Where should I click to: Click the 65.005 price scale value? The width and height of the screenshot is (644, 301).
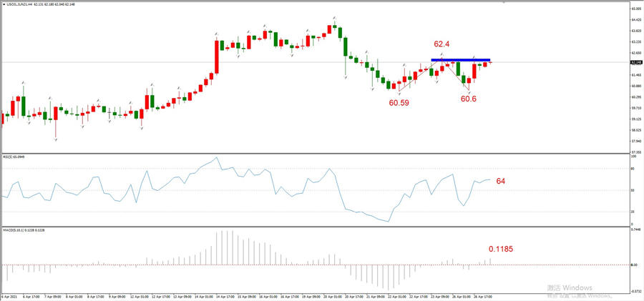[636, 8]
